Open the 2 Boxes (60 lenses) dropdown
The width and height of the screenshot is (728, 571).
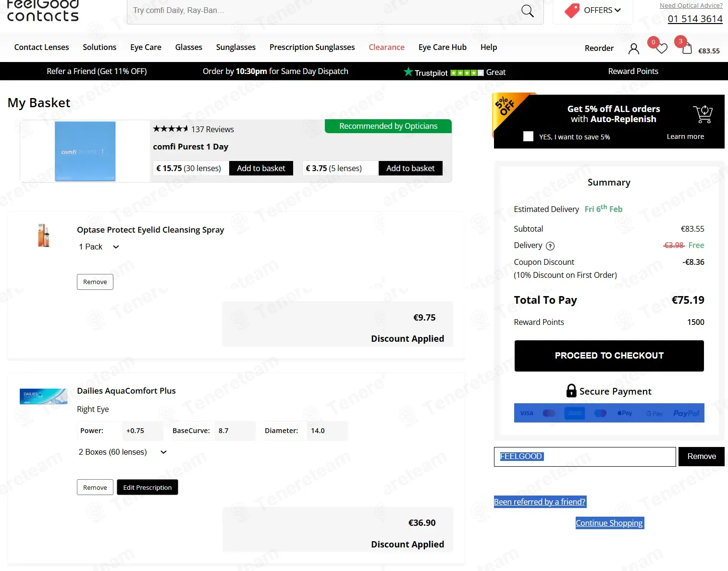pos(123,452)
